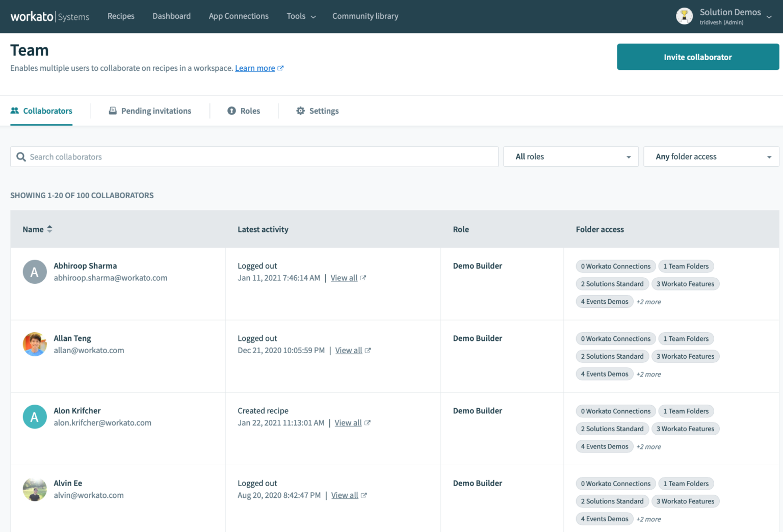Screen dimensions: 783x532
Task: Click the Roles info icon
Action: [x=232, y=111]
